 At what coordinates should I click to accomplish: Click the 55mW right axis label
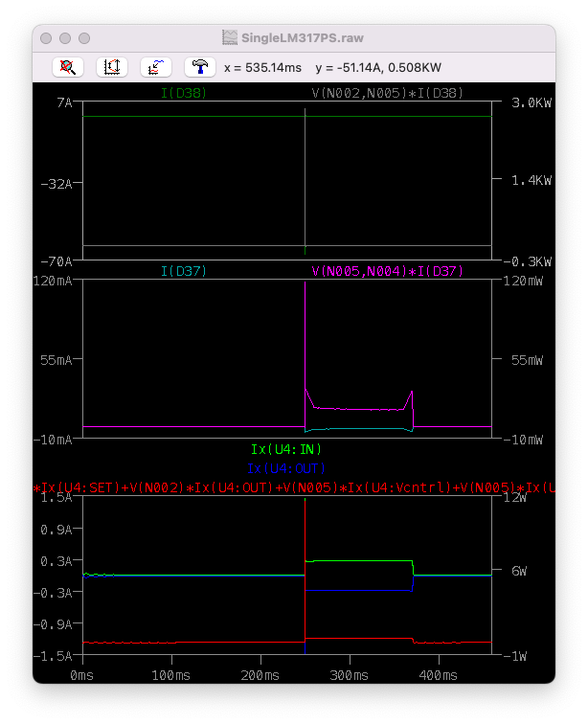pyautogui.click(x=527, y=360)
